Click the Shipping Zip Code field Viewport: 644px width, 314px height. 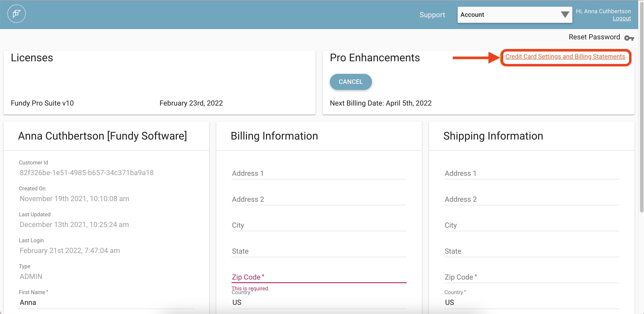[532, 277]
